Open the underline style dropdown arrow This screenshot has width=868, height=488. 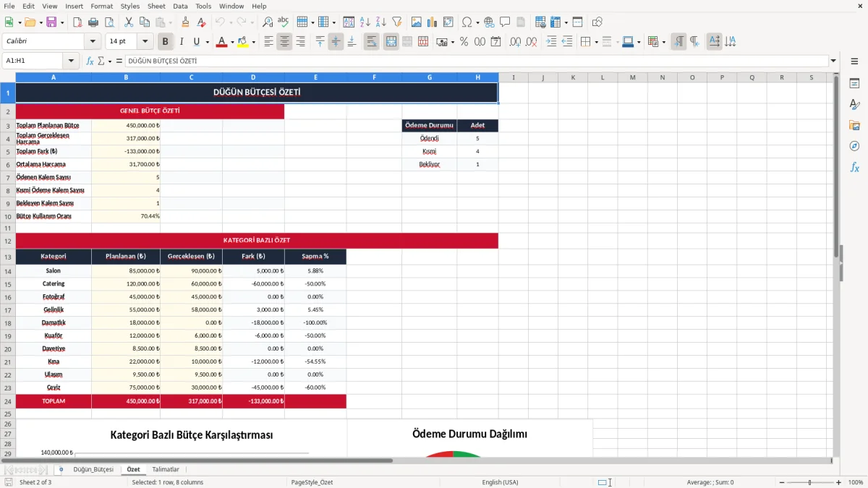click(x=207, y=42)
